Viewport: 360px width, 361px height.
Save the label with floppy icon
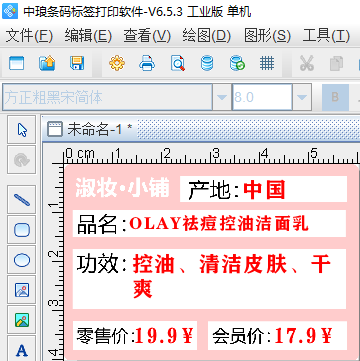click(x=77, y=63)
